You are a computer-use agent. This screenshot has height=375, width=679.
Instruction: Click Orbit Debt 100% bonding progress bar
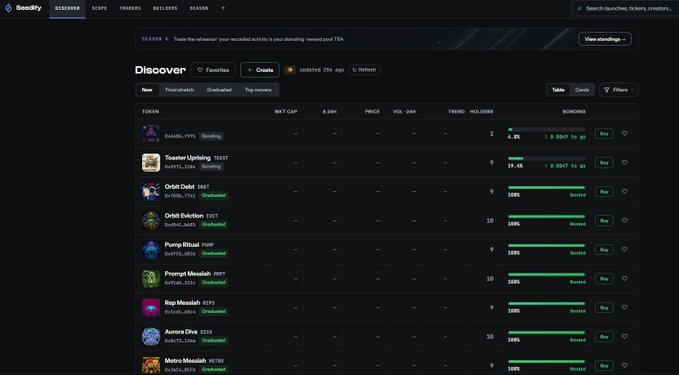click(546, 188)
